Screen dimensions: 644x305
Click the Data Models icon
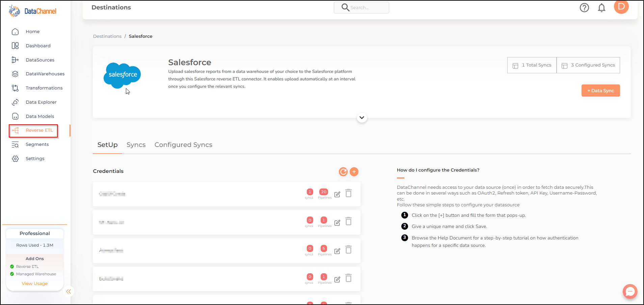pos(15,117)
